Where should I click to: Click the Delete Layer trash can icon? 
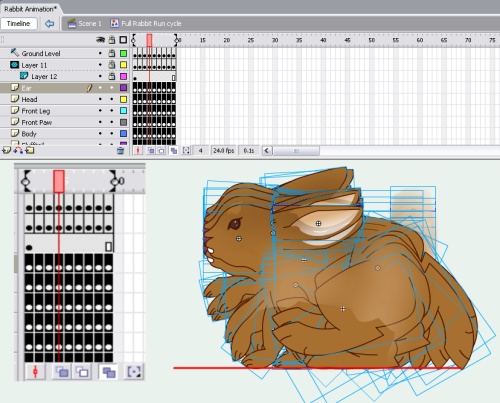pos(121,151)
